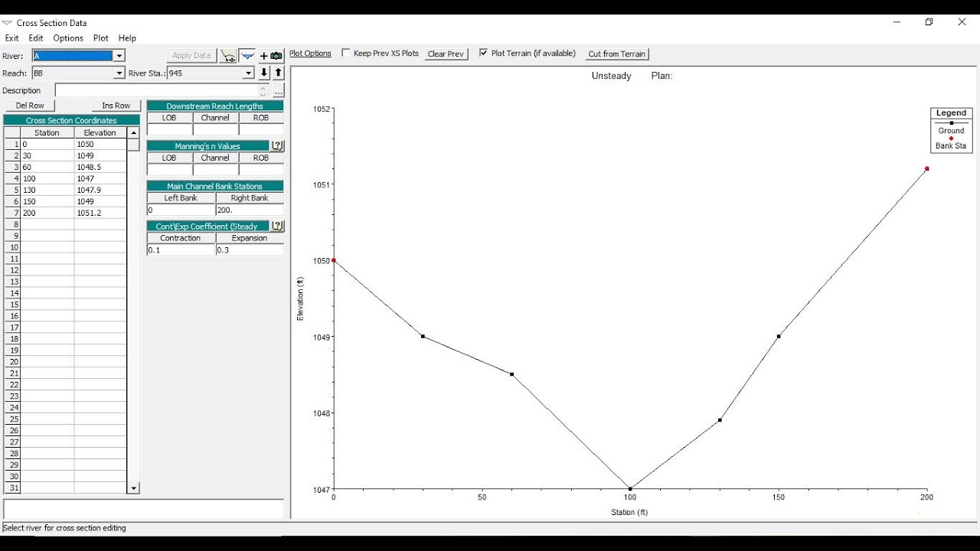The image size is (980, 551).
Task: Click the Manning's n ROB value cell
Action: pos(261,170)
